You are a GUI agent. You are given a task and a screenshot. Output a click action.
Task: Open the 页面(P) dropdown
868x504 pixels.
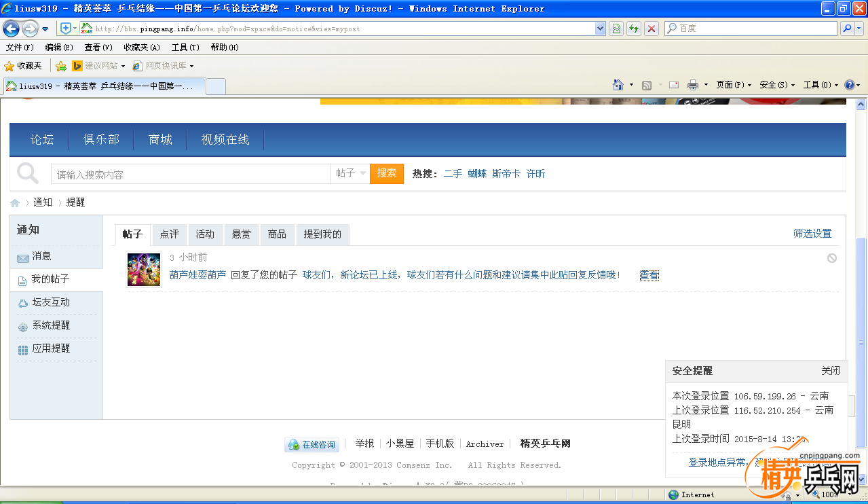(732, 84)
